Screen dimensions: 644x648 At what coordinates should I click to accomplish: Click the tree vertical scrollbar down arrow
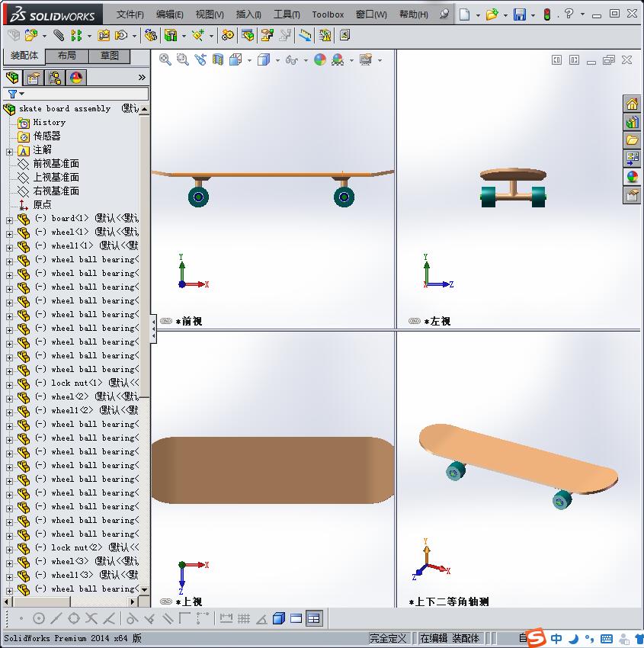(144, 589)
